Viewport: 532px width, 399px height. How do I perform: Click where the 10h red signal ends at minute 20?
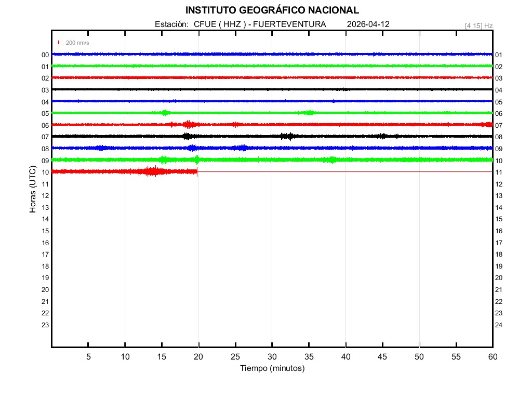click(x=197, y=171)
